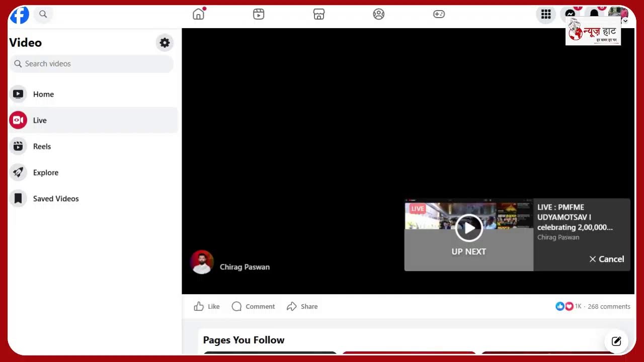Click the new message compose icon
644x362 pixels.
[x=616, y=341]
